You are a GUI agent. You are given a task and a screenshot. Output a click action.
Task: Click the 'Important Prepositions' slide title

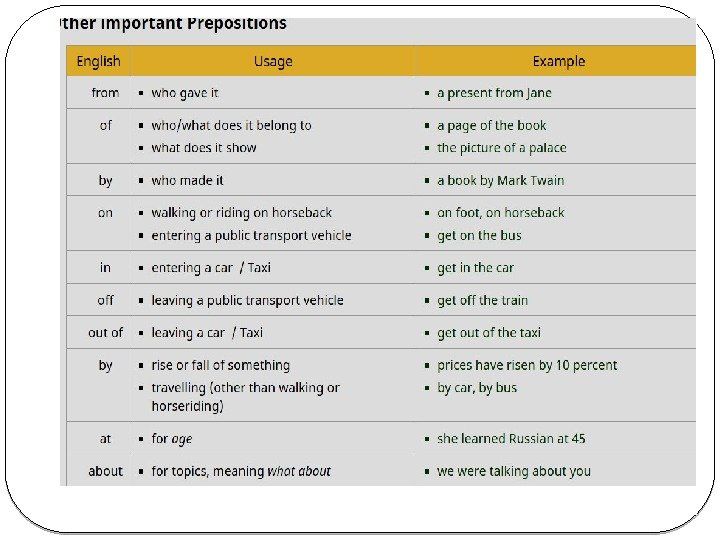pyautogui.click(x=174, y=23)
